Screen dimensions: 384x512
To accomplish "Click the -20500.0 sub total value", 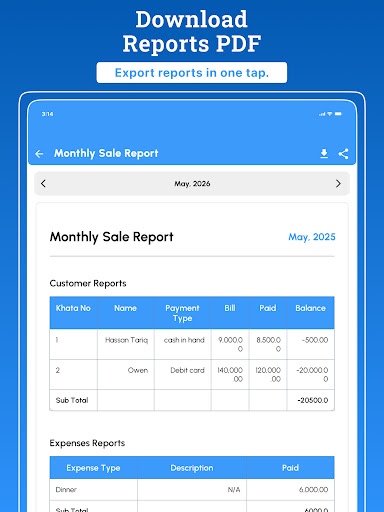I will click(313, 400).
